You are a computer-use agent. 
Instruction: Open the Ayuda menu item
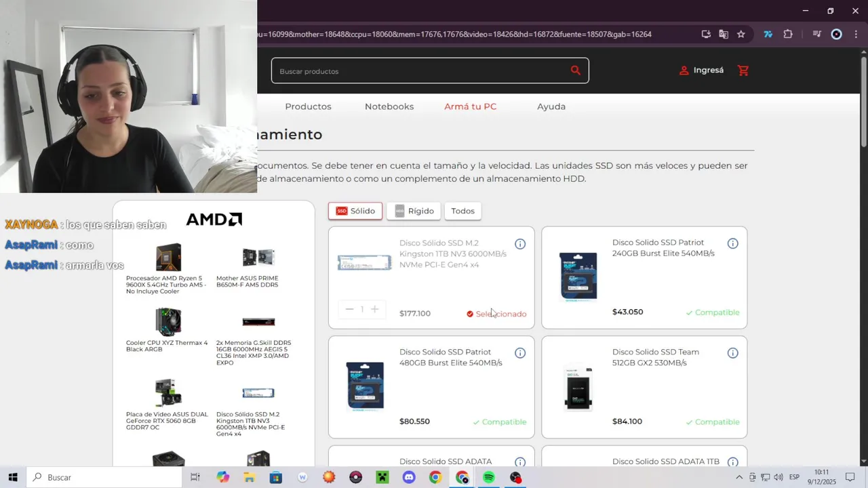(551, 106)
